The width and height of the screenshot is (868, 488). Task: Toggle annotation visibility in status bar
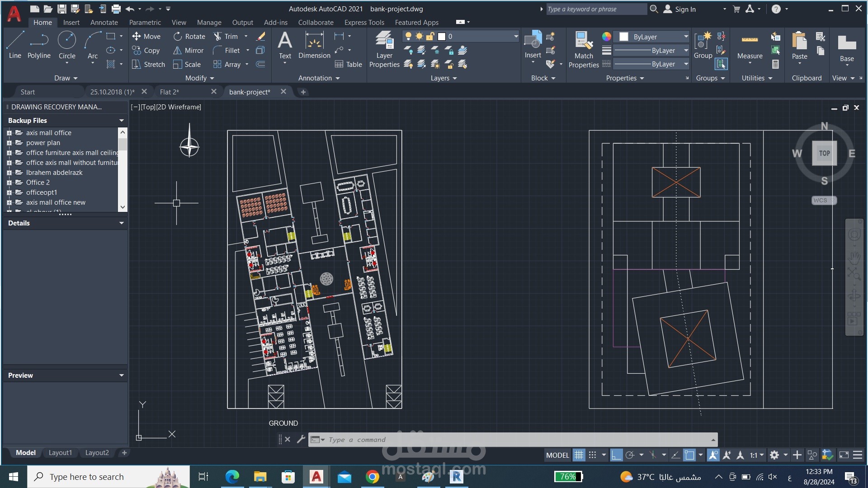pos(713,455)
